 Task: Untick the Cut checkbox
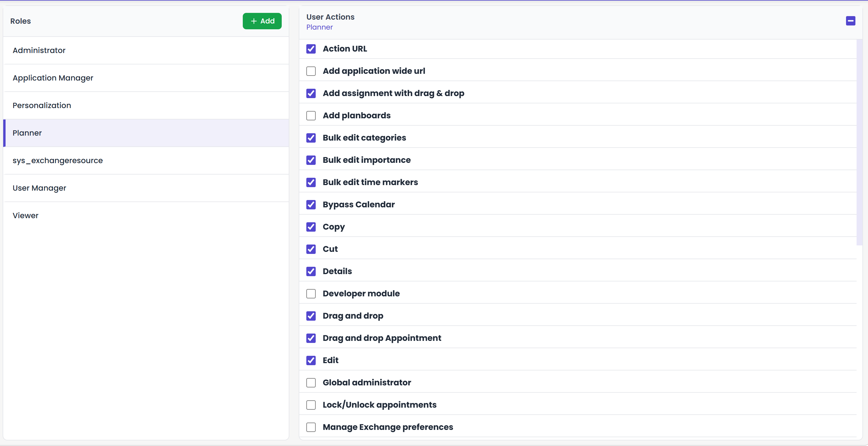coord(311,249)
